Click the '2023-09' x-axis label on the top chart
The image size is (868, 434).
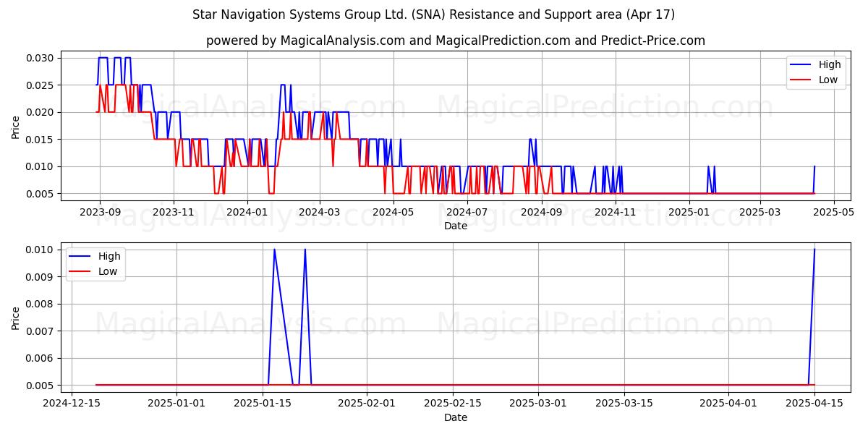(x=100, y=212)
